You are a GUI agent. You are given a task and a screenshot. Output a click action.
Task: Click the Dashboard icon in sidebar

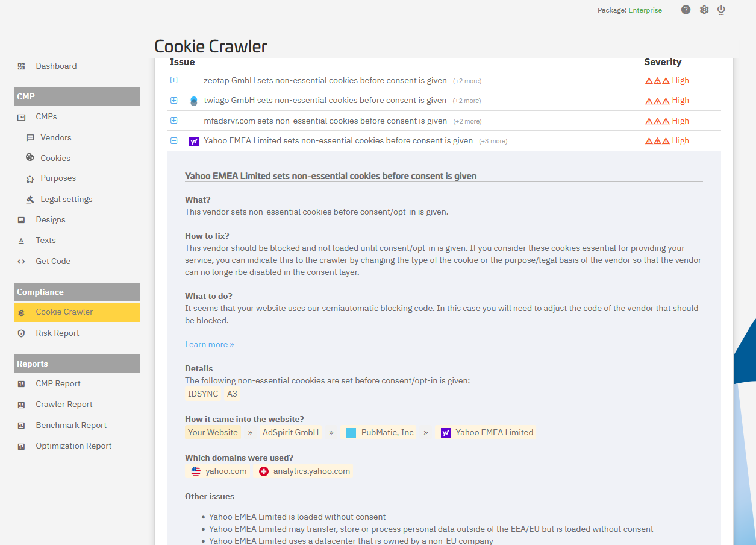tap(22, 66)
